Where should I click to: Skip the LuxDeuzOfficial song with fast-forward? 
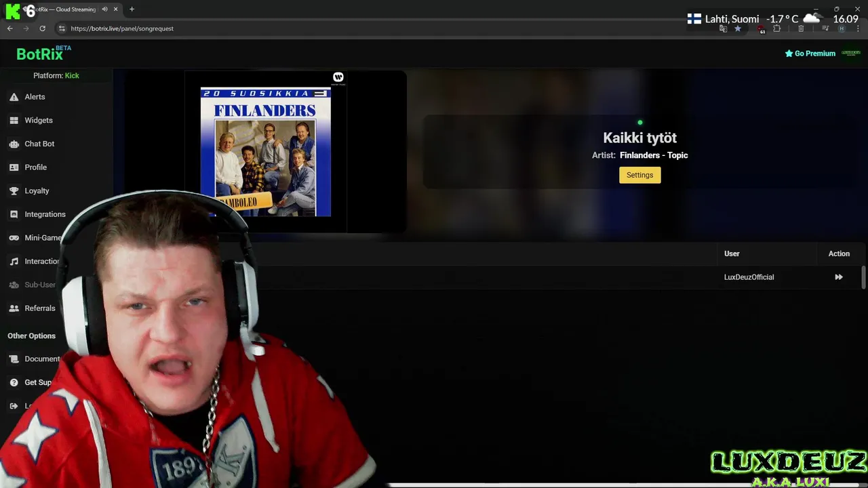[839, 277]
